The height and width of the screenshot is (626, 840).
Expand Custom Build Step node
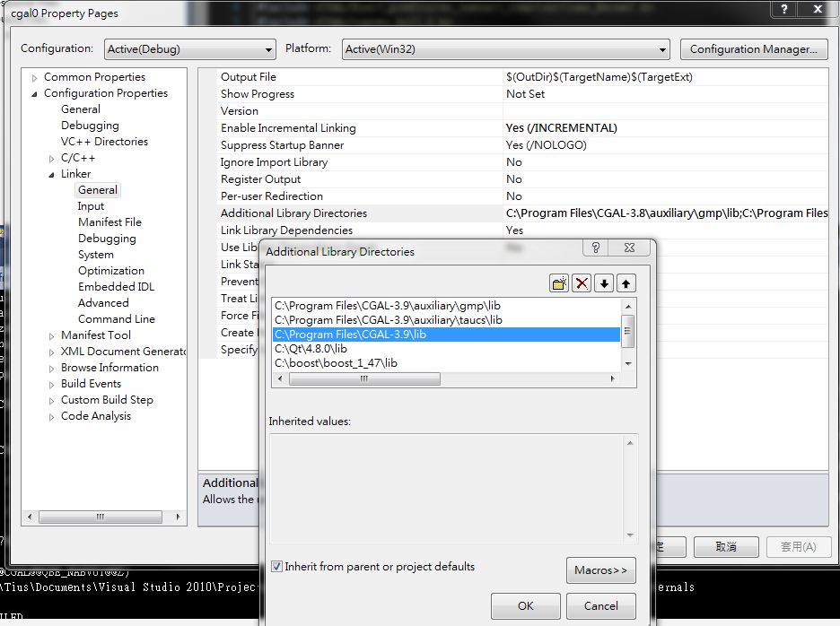pos(51,401)
